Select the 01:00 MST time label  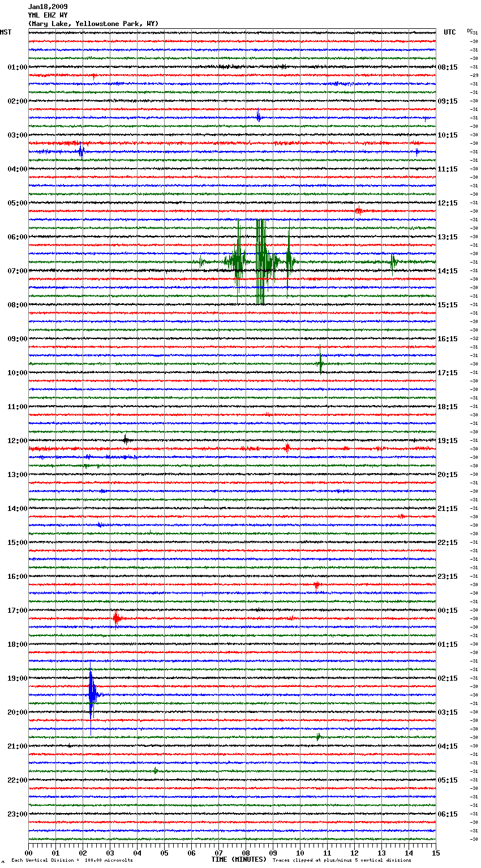[x=18, y=67]
